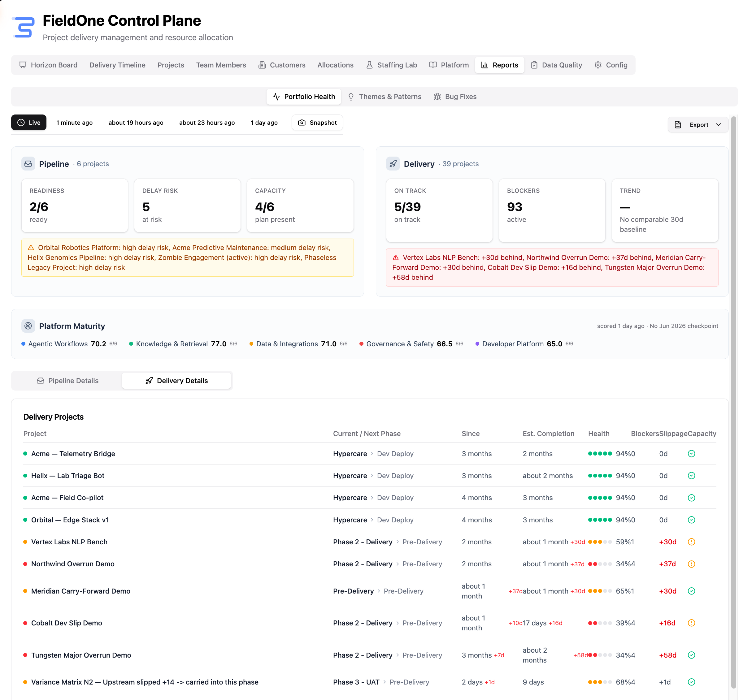Open the Export dropdown
This screenshot has height=700, width=743.
click(x=697, y=125)
